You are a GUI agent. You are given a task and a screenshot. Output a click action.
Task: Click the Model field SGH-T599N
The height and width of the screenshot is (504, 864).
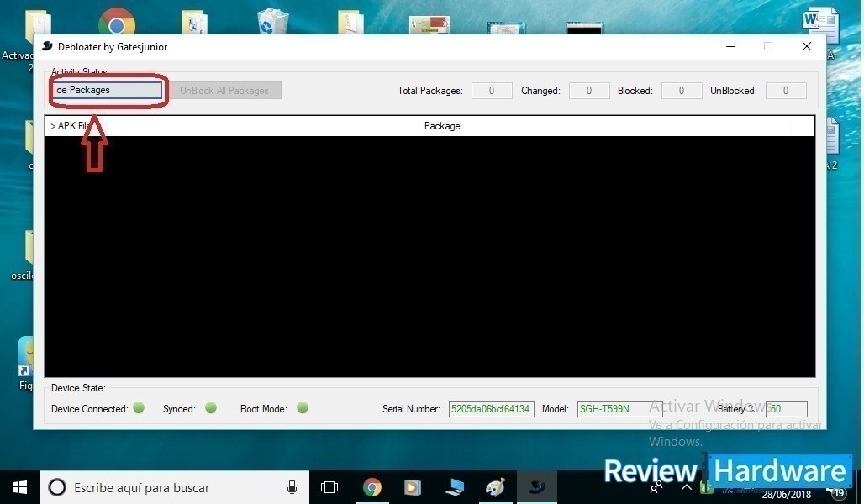point(619,409)
